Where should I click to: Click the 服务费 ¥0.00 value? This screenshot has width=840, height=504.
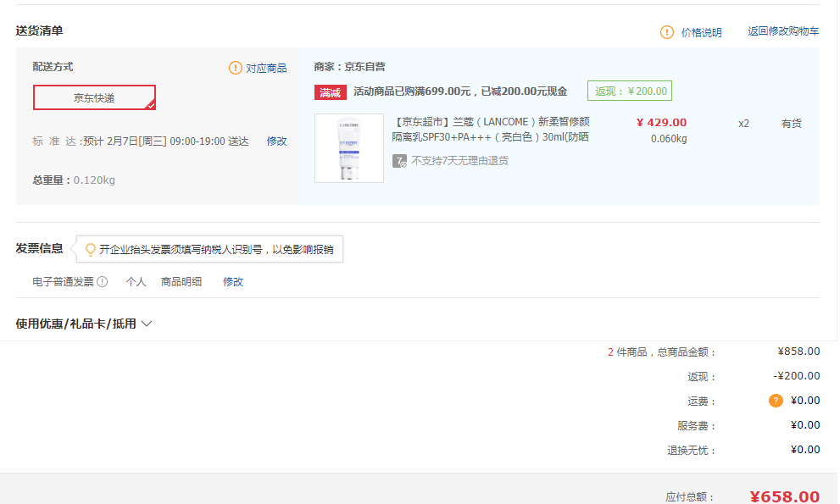pos(805,425)
